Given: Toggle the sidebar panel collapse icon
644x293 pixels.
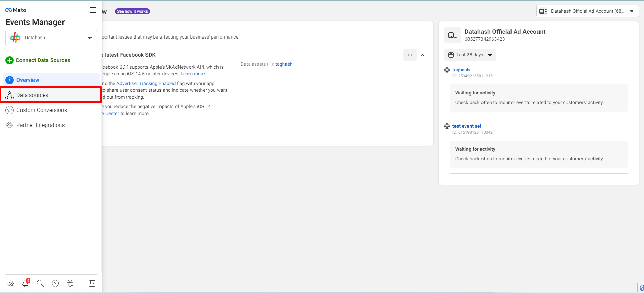Looking at the screenshot, I should point(92,283).
